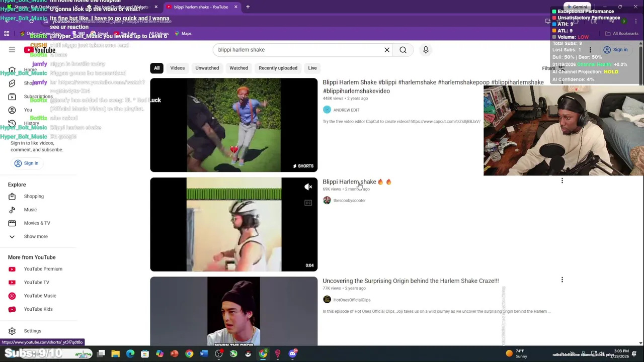Open the weather widget showing 74°F

click(x=516, y=353)
